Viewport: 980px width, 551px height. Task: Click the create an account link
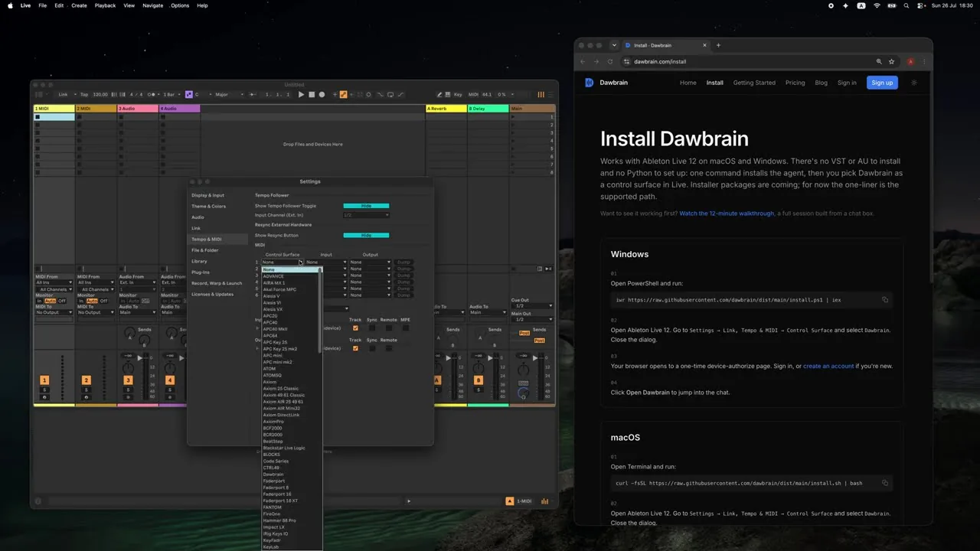[x=828, y=366]
